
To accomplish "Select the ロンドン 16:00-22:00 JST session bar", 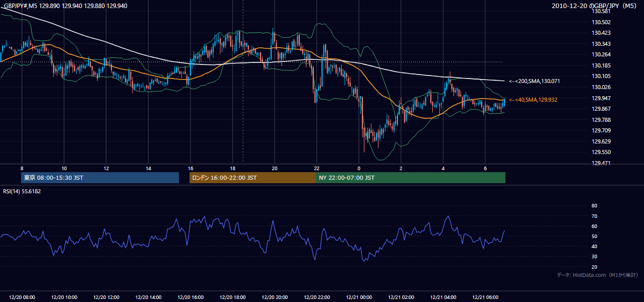I will click(x=252, y=178).
